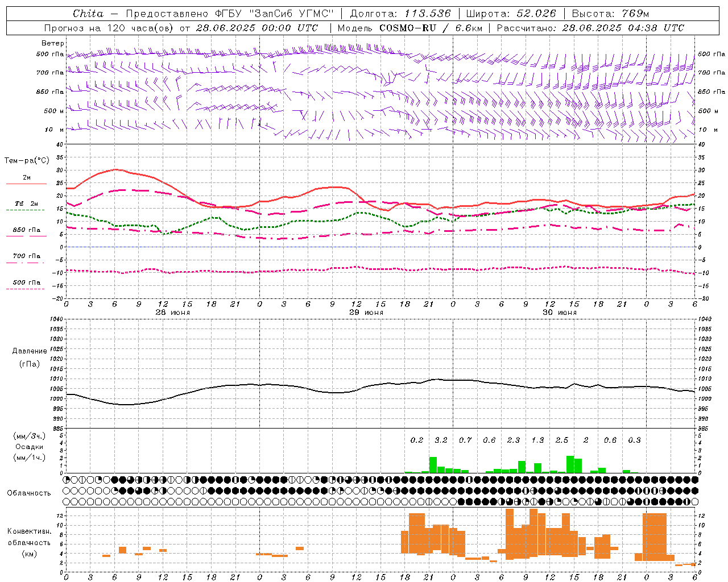The width and height of the screenshot is (728, 582).
Task: Click the "Конвективн." convective cloud label
Action: (x=30, y=531)
